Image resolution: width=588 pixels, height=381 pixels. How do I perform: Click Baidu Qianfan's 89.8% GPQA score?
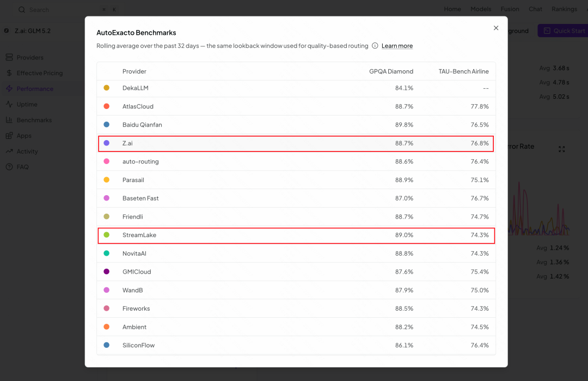(x=404, y=125)
